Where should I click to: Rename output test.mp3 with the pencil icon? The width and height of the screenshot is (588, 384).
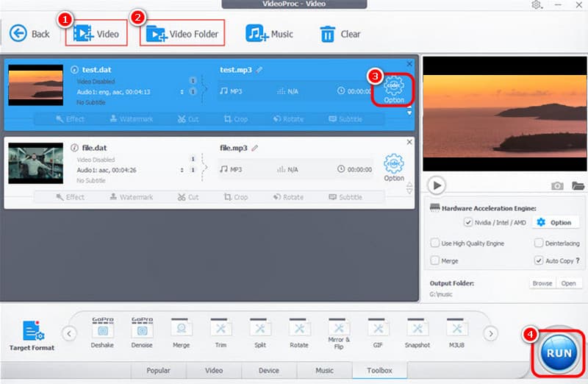coord(259,70)
